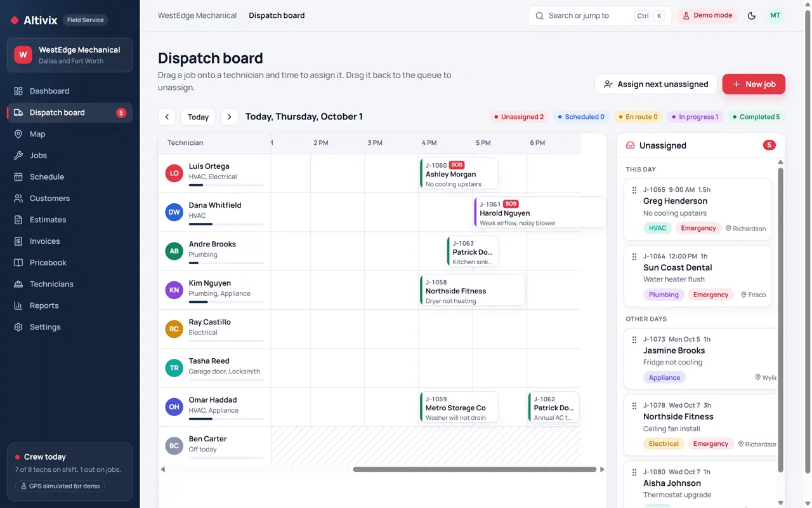This screenshot has height=508, width=812.
Task: Toggle dark mode moon icon
Action: [x=752, y=16]
